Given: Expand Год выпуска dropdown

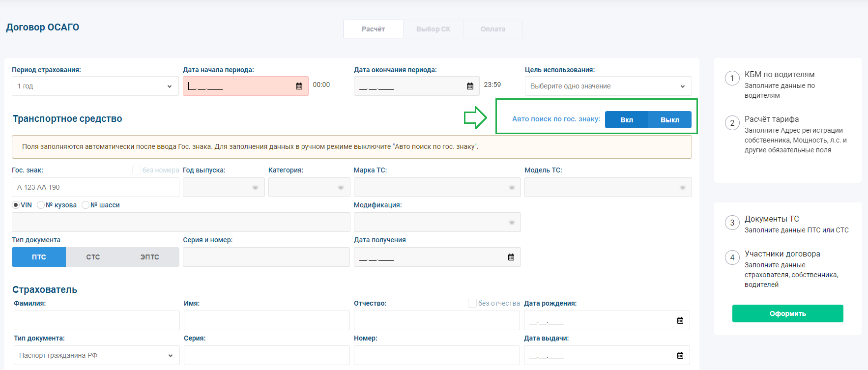Looking at the screenshot, I should [224, 187].
